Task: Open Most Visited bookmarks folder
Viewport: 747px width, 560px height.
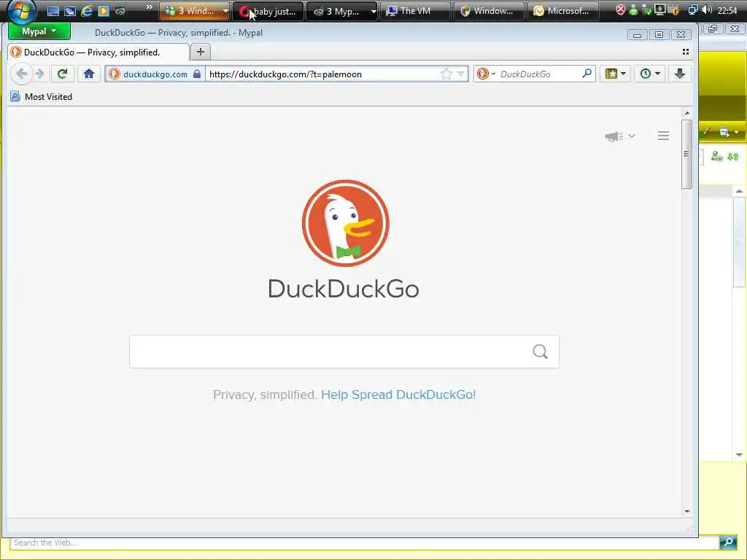Action: pyautogui.click(x=42, y=97)
